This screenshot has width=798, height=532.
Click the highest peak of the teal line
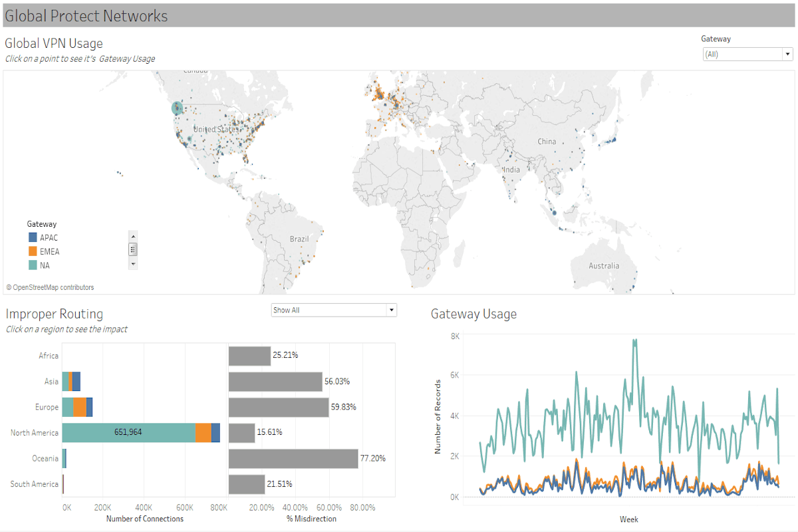click(635, 340)
